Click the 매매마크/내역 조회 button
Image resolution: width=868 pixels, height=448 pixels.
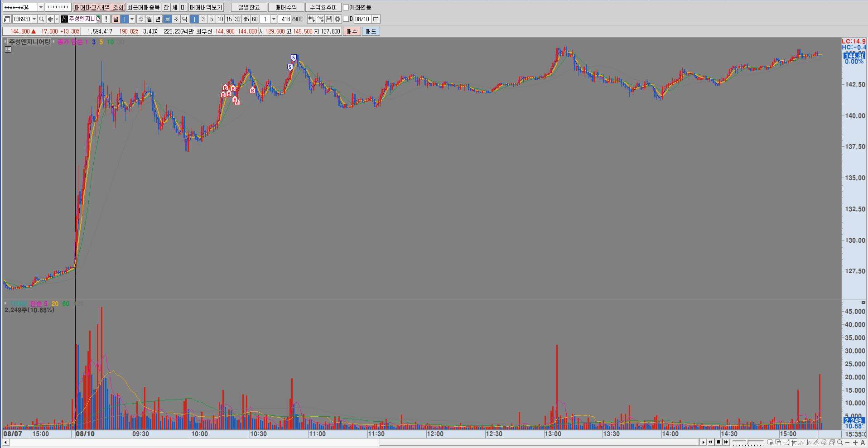(99, 8)
